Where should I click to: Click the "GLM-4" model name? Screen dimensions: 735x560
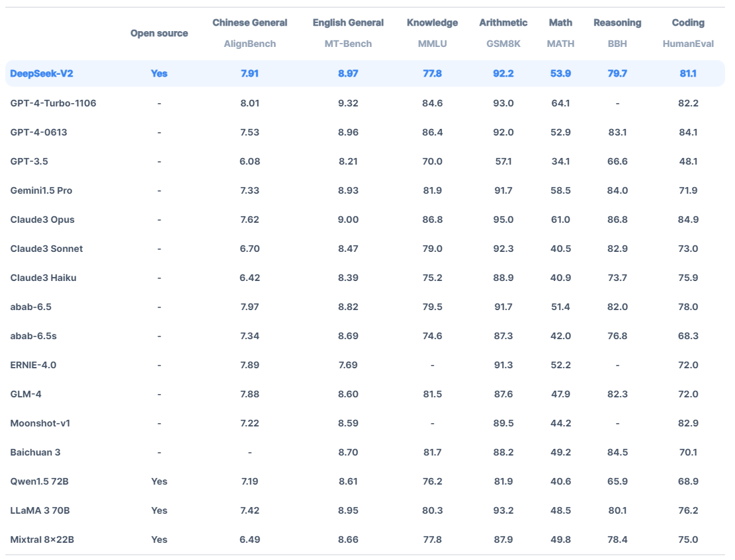tap(26, 393)
